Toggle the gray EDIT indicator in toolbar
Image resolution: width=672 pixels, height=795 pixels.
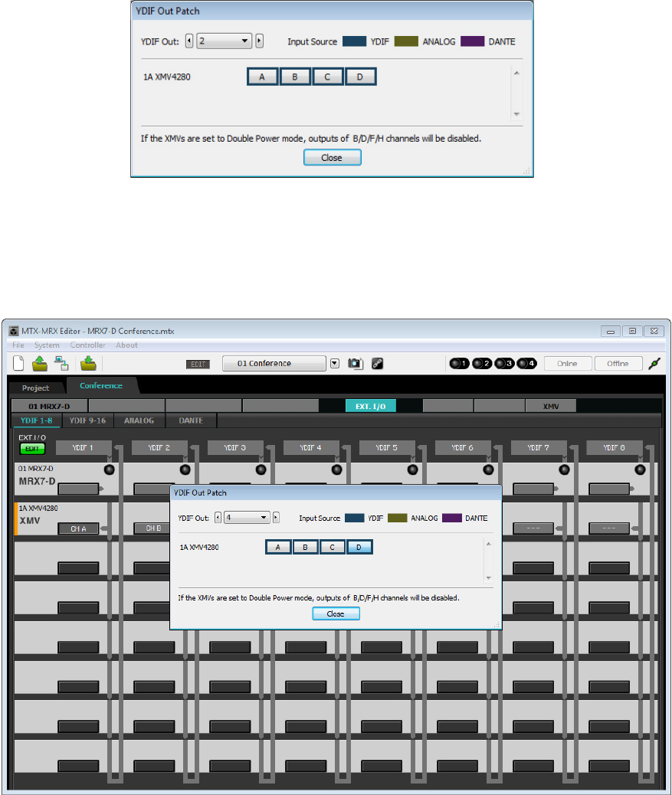click(x=198, y=364)
